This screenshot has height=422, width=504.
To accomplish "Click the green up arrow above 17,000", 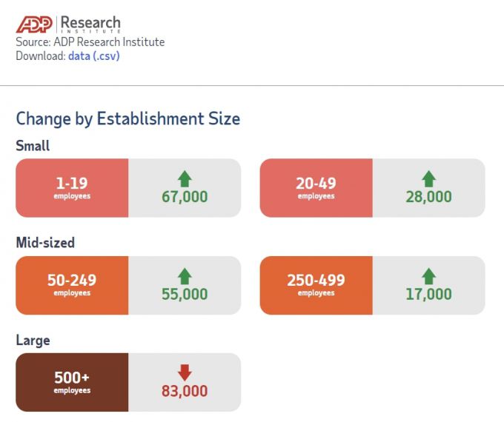I will tap(428, 276).
